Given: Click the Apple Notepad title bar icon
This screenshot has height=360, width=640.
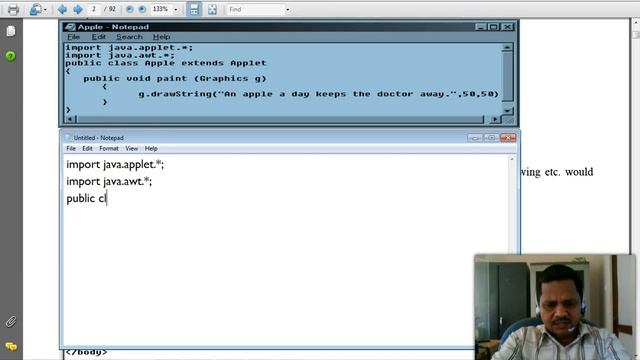Looking at the screenshot, I should (x=70, y=27).
